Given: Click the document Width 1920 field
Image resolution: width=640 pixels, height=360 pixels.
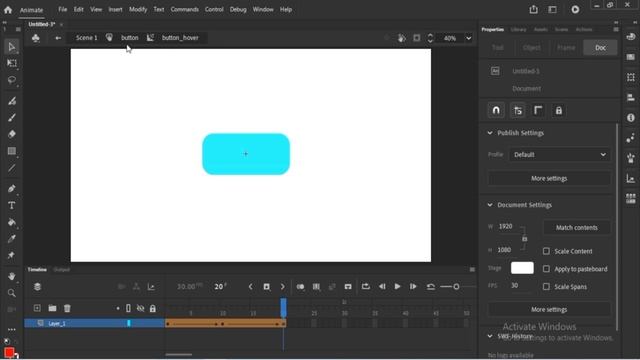Looking at the screenshot, I should (506, 226).
